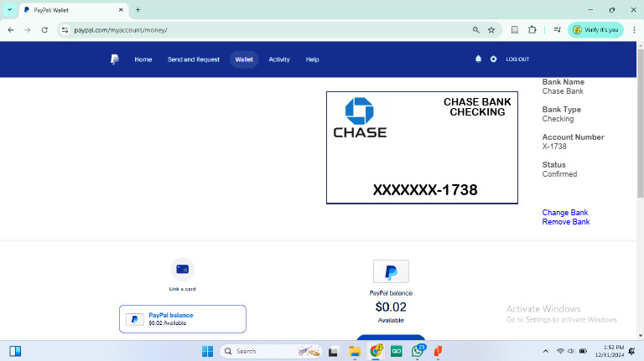
Task: Click the $0.02 balance amount
Action: click(x=391, y=307)
